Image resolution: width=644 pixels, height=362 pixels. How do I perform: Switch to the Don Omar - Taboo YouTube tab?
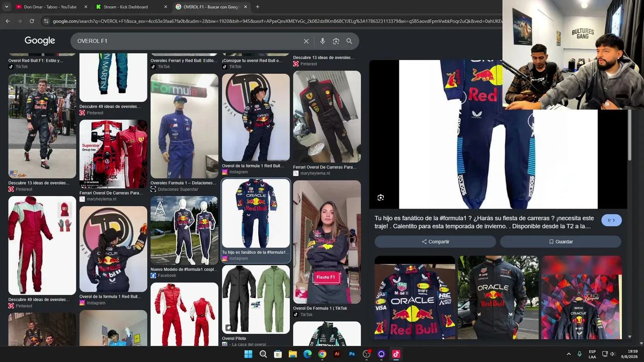(x=50, y=7)
